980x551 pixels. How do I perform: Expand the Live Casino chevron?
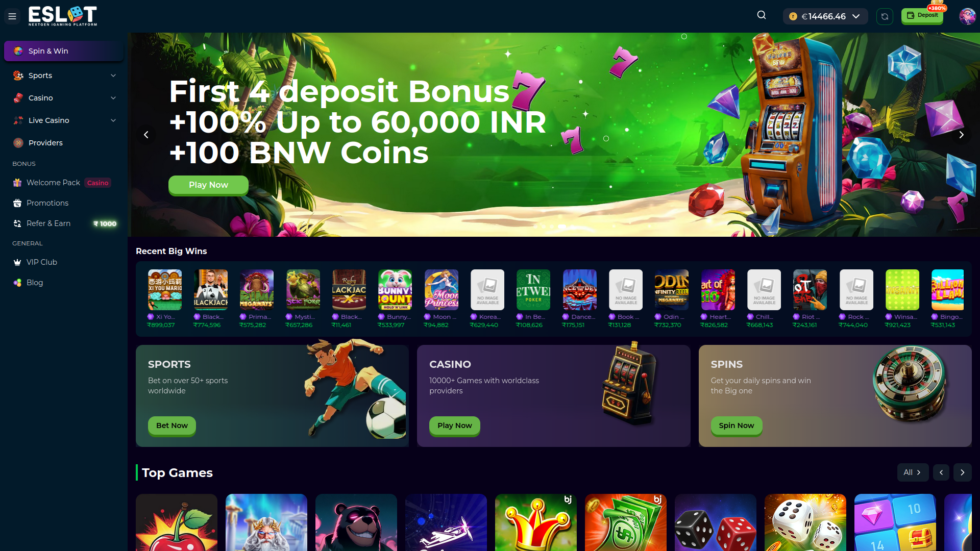113,120
